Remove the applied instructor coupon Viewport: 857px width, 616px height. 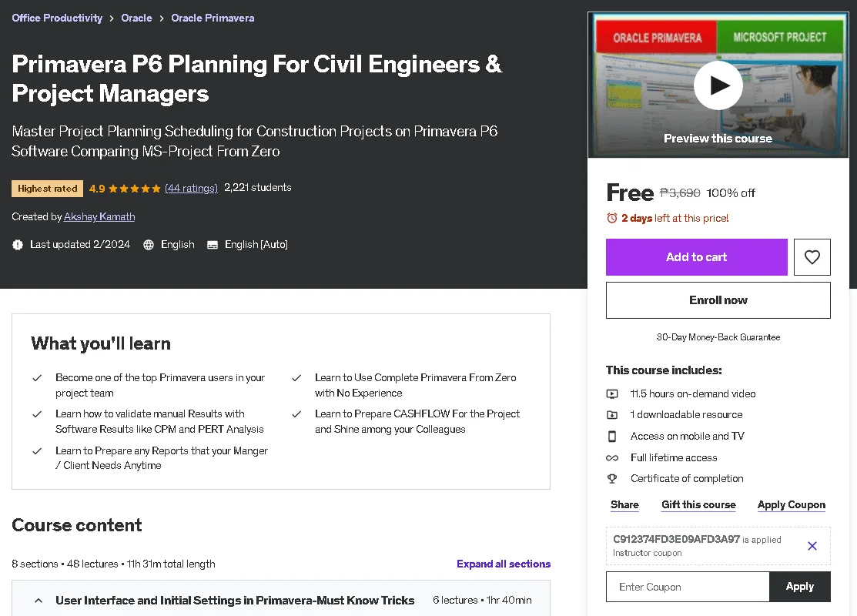coord(812,545)
